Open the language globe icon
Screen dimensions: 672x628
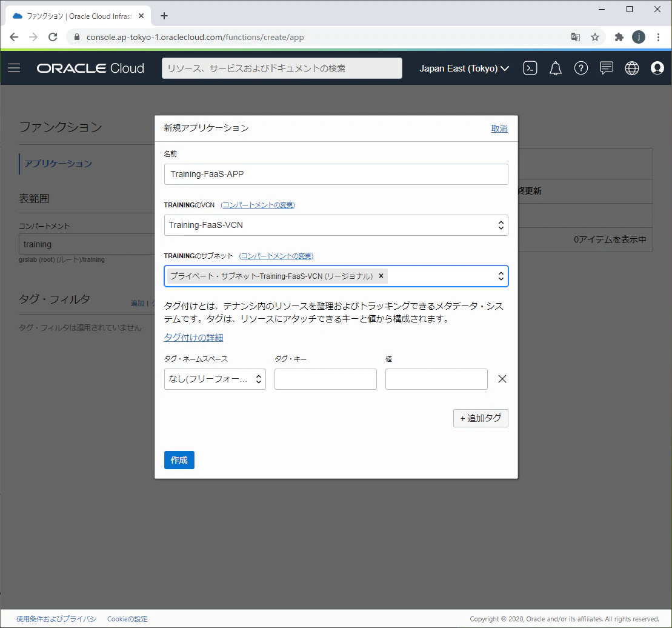[632, 68]
